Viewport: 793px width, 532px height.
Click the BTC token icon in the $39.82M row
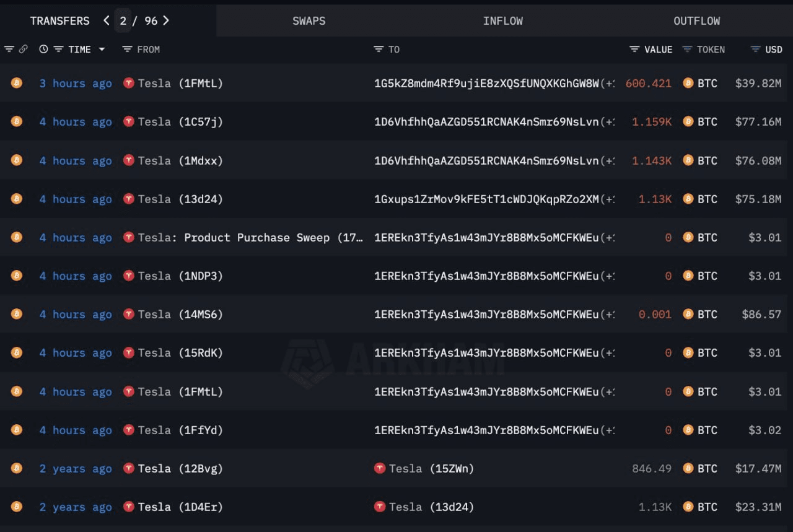pyautogui.click(x=688, y=83)
